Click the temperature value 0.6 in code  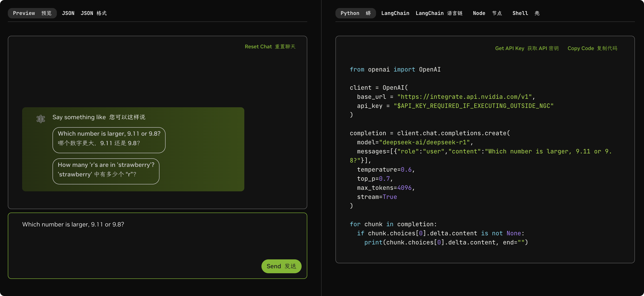(406, 170)
